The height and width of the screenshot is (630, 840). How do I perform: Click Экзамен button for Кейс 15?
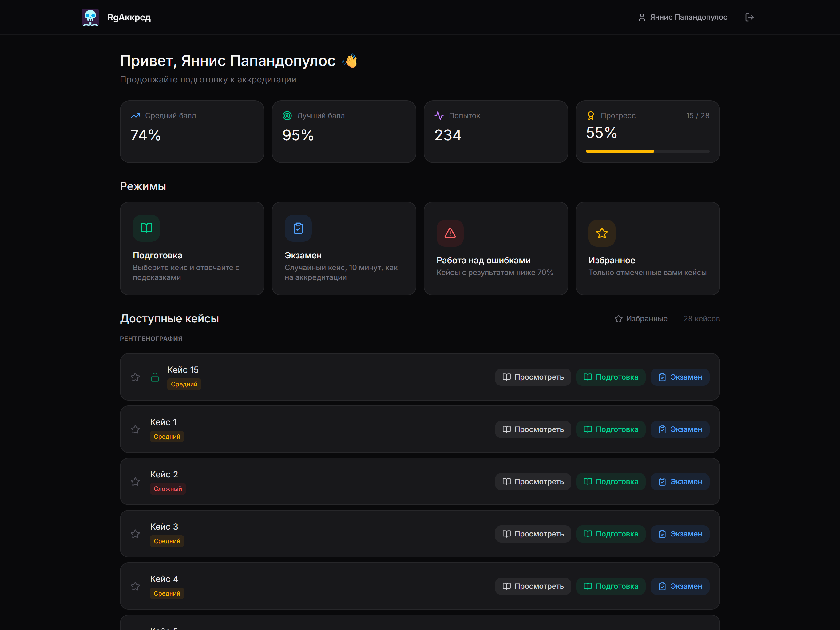click(x=680, y=377)
